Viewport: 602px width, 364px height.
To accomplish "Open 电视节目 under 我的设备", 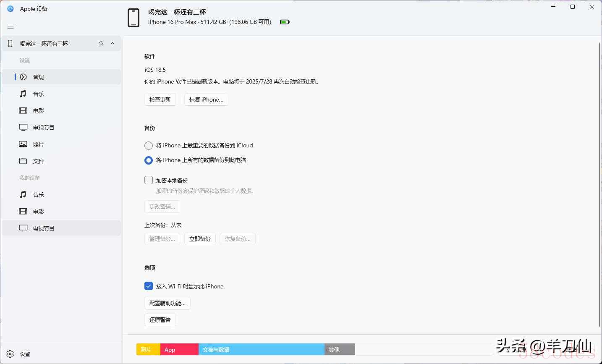I will pos(61,228).
